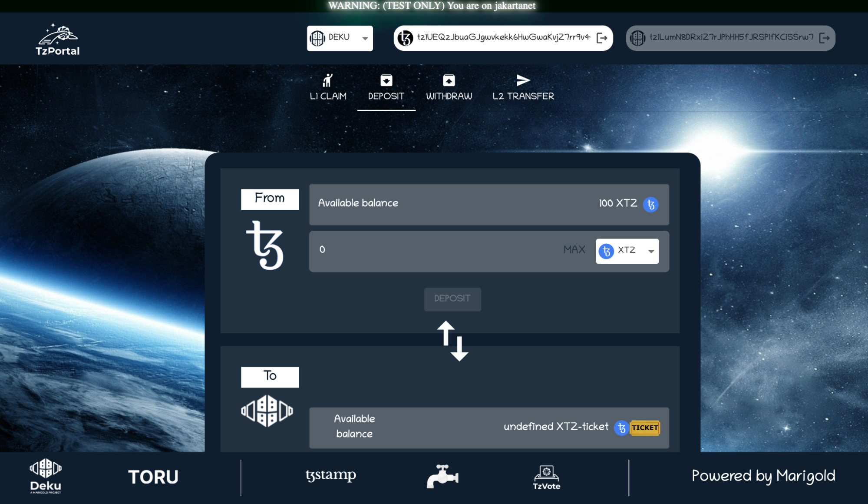This screenshot has height=504, width=868.
Task: Go to the WITHDRAW tab
Action: [x=449, y=87]
